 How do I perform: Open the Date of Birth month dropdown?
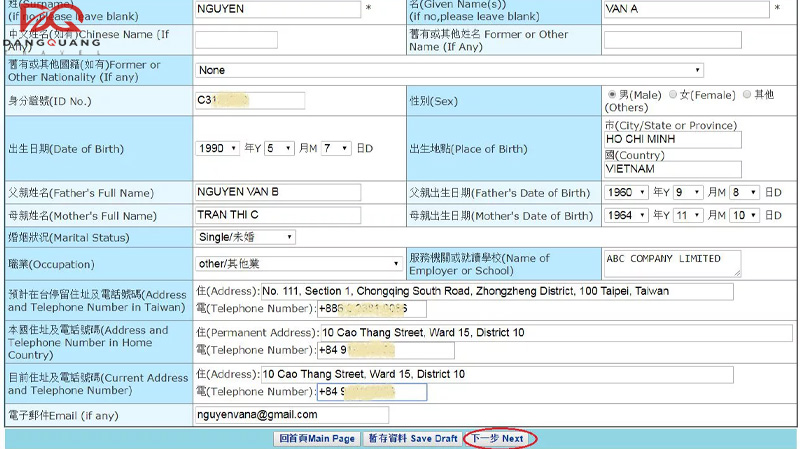[x=279, y=148]
